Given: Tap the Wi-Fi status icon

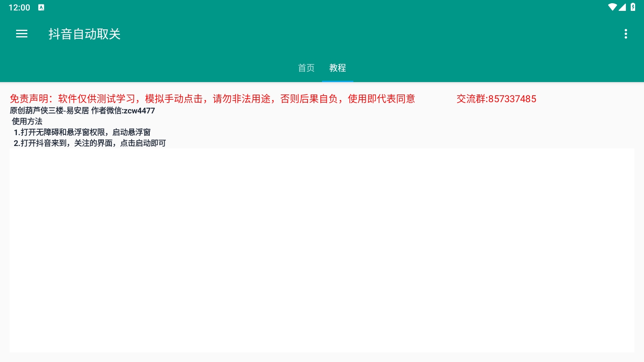Looking at the screenshot, I should click(612, 7).
